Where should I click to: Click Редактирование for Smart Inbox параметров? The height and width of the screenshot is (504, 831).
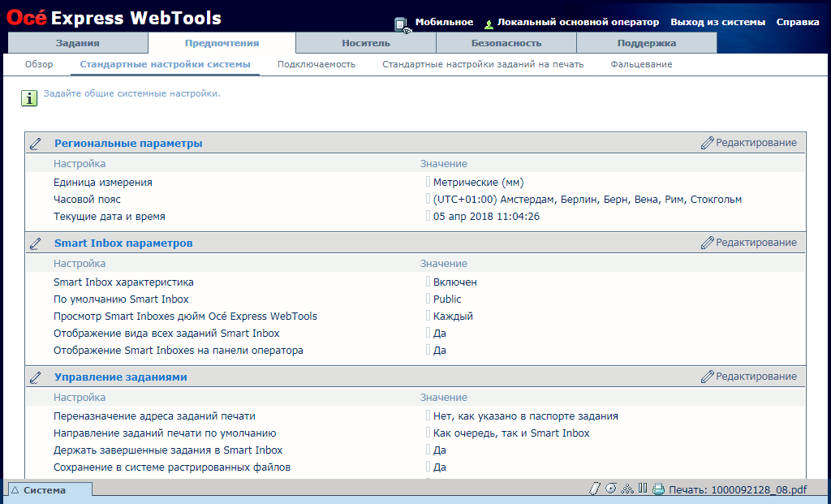749,243
